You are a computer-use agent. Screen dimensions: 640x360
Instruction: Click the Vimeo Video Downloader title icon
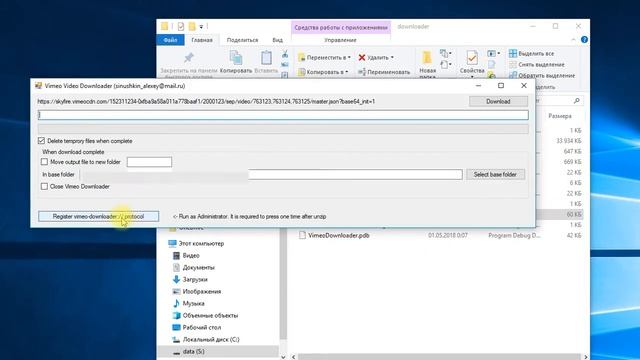38,86
